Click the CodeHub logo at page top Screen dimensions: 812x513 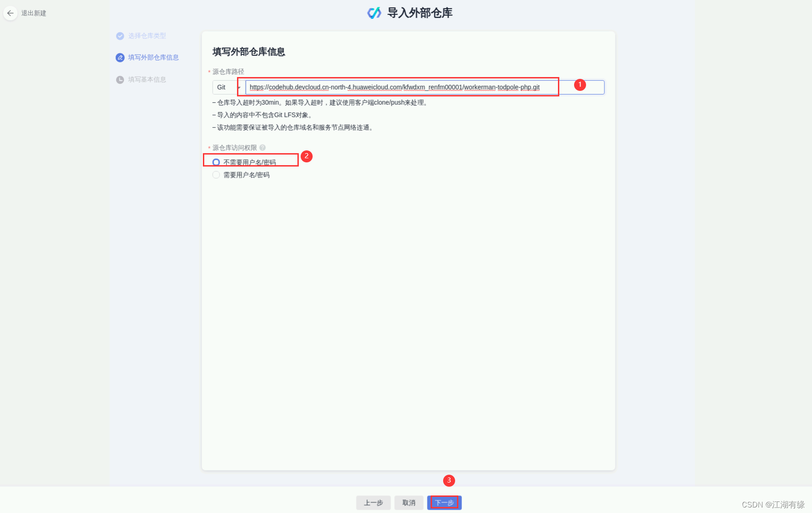coord(374,13)
